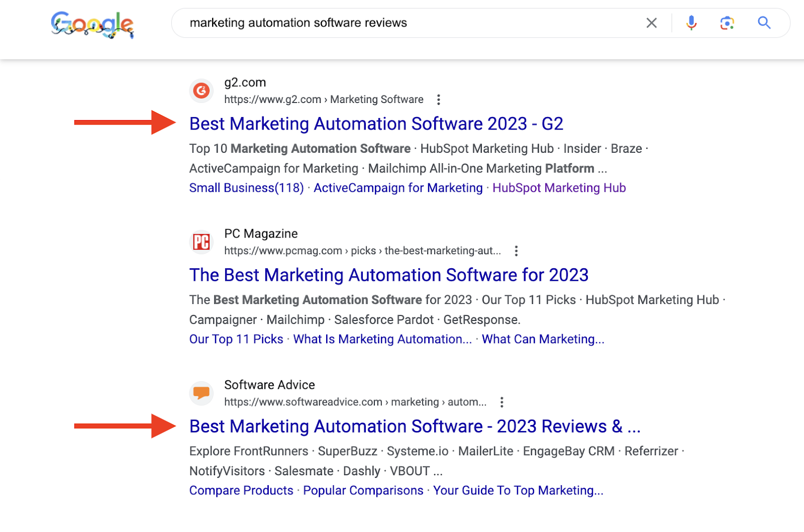
Task: Click the g2.com site name
Action: [x=245, y=82]
